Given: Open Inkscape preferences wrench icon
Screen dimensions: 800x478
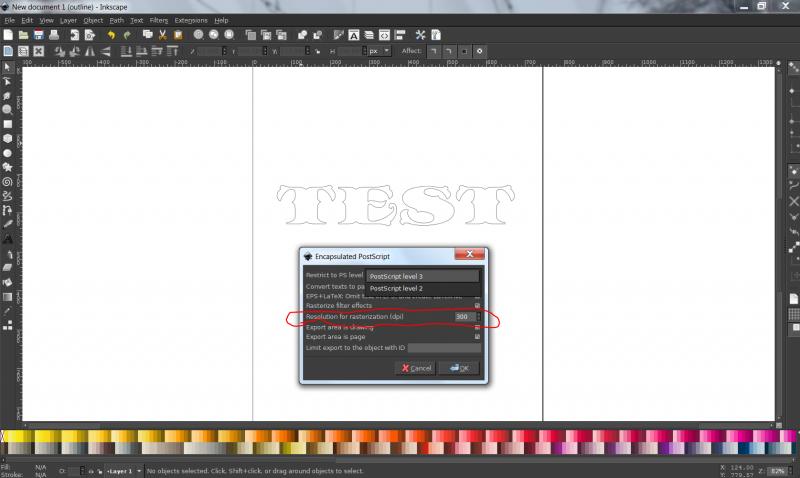Looking at the screenshot, I should coord(420,35).
